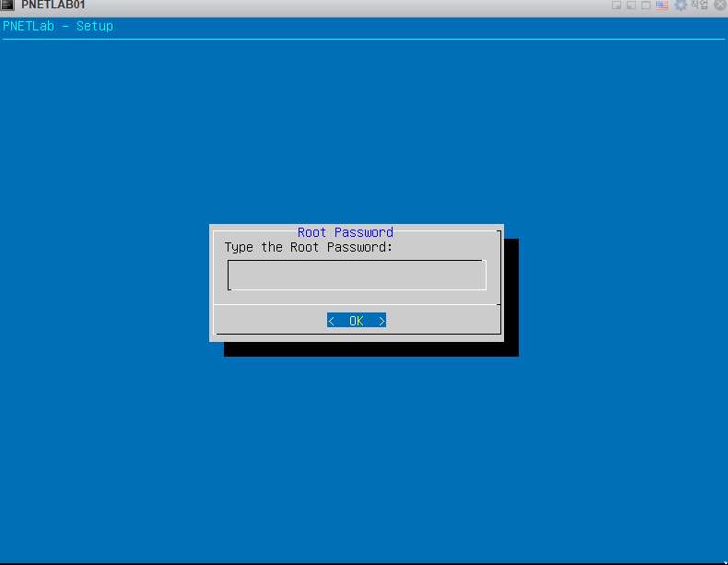Confirm with the OK button
Screen dimensions: 728x565
tap(356, 320)
